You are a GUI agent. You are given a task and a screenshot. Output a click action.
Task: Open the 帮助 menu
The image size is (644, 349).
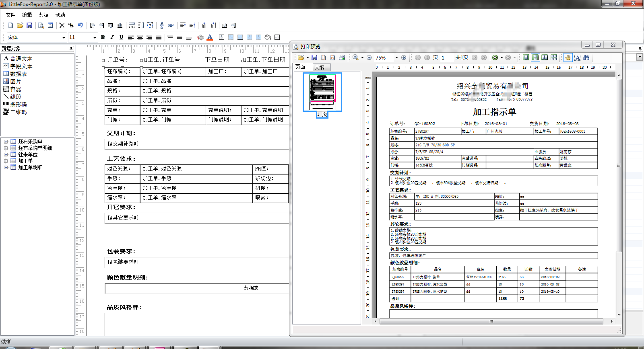[60, 15]
